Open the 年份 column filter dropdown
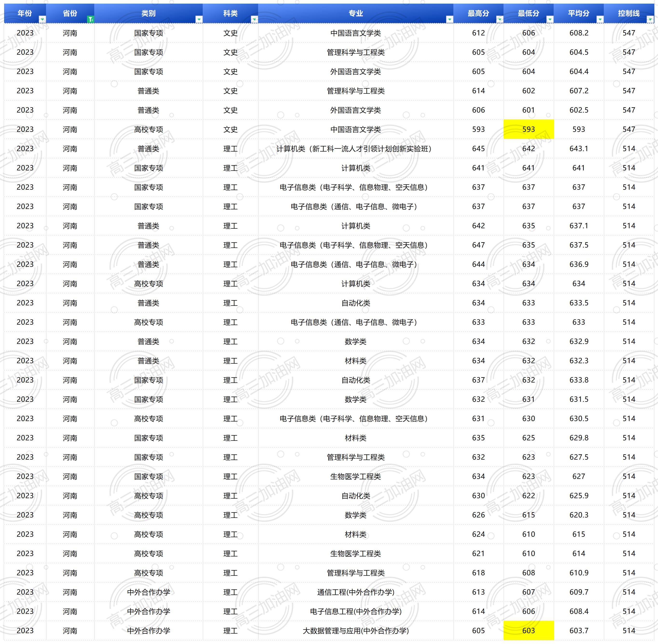Viewport: 658px width, 644px height. (42, 20)
